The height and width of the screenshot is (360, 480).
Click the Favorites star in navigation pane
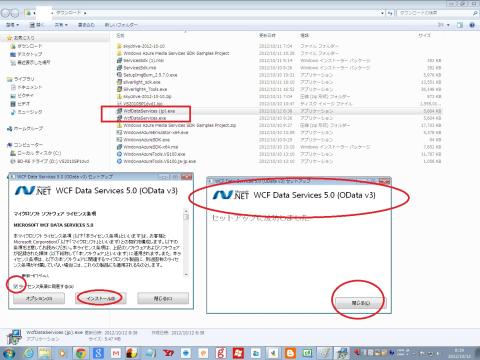9,38
